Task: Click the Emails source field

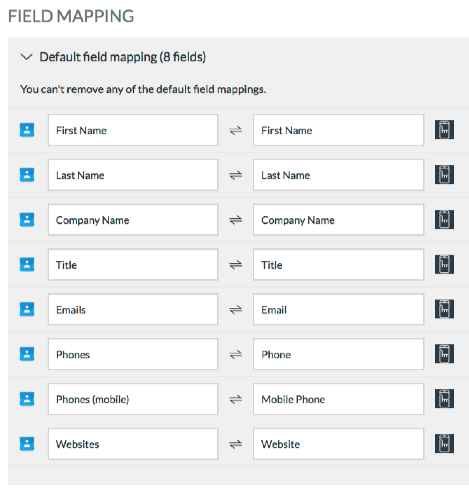Action: coord(133,309)
